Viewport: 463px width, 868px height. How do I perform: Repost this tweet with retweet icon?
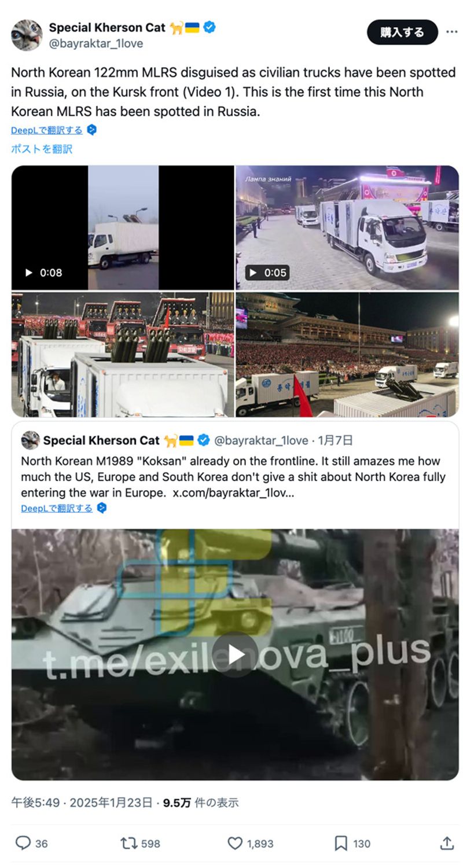click(128, 843)
